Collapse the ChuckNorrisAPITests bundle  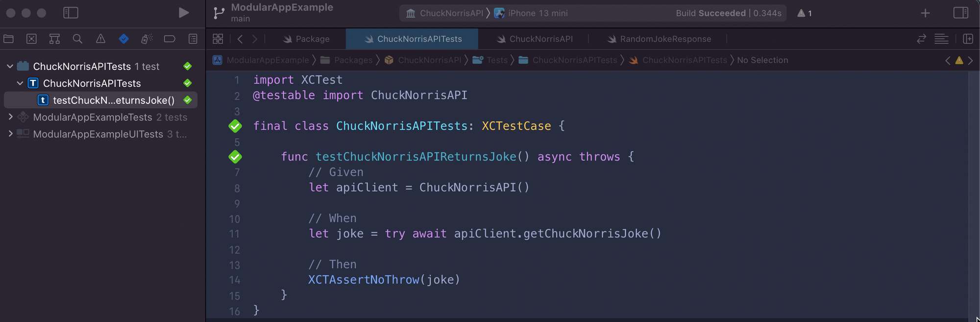coord(10,66)
